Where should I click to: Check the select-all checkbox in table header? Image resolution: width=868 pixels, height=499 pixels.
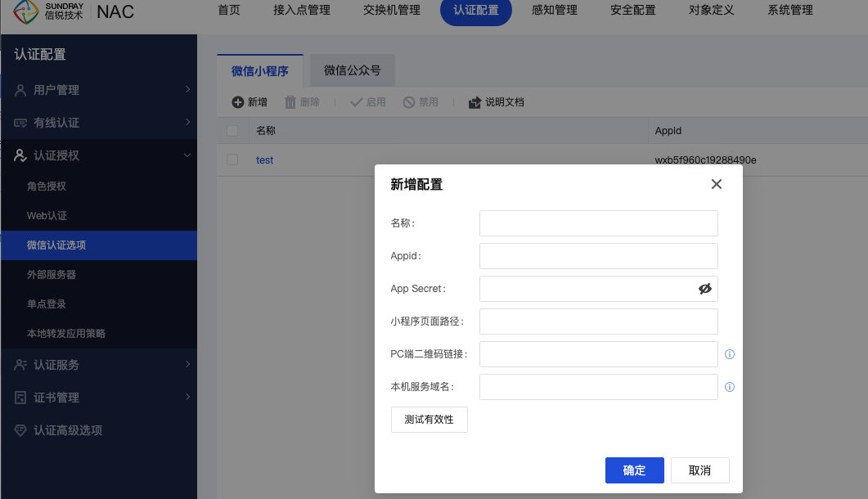[232, 131]
